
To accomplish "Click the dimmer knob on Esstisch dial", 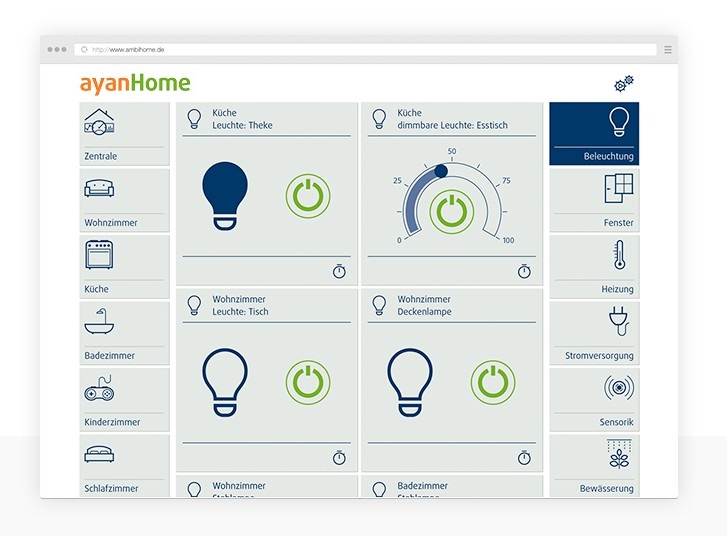I will click(x=441, y=171).
